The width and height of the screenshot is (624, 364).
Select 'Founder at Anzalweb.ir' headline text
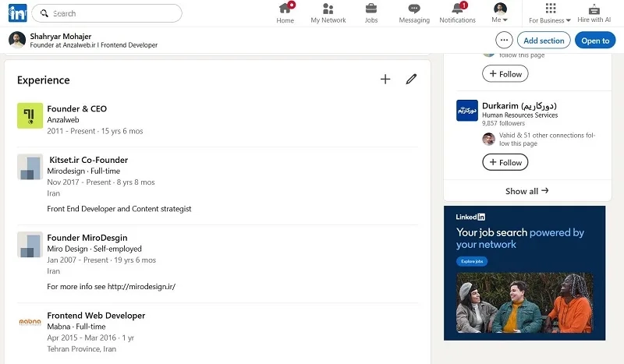point(62,45)
